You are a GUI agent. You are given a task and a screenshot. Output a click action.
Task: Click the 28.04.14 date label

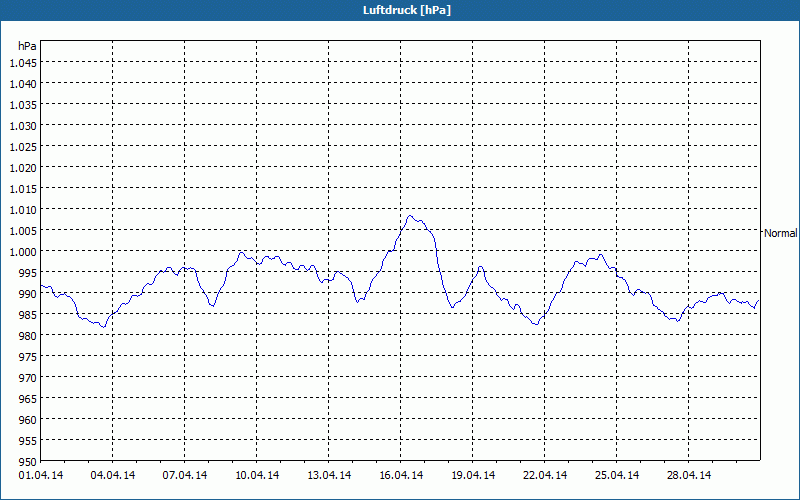tap(689, 475)
